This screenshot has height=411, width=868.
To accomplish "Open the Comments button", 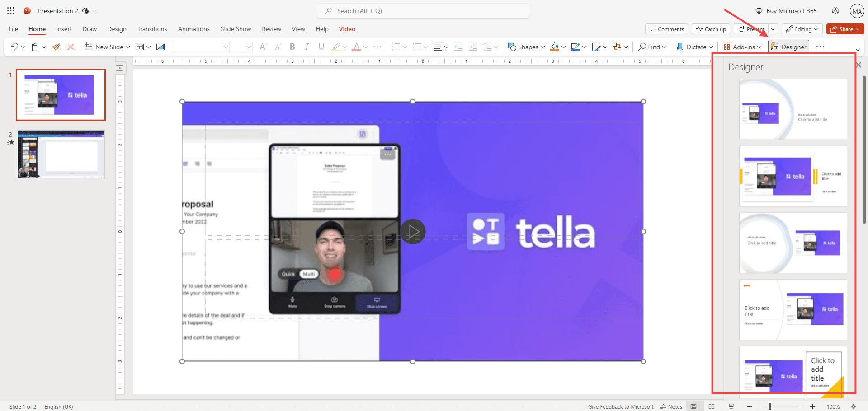I will point(666,29).
